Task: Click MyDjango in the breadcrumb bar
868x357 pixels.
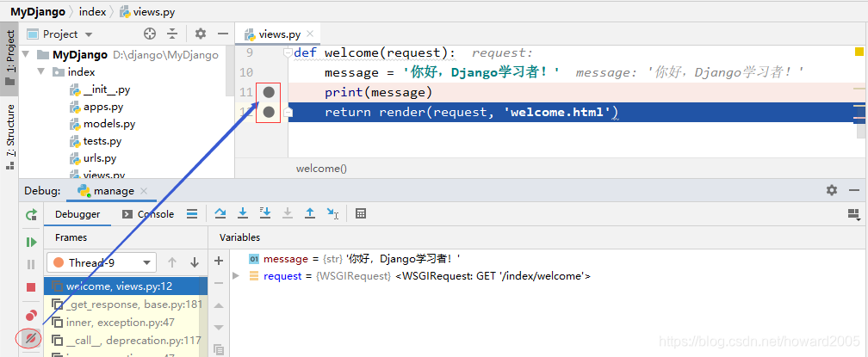Action: pos(38,11)
